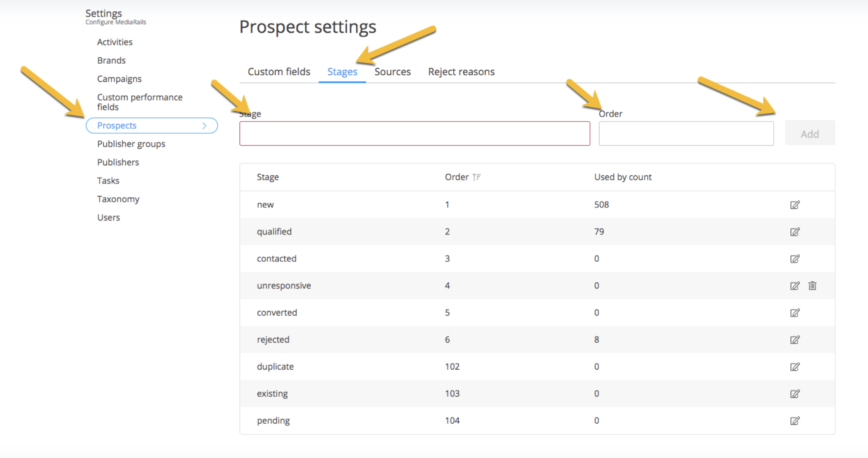
Task: Open editor for 'rejected' stage
Action: [x=795, y=340]
